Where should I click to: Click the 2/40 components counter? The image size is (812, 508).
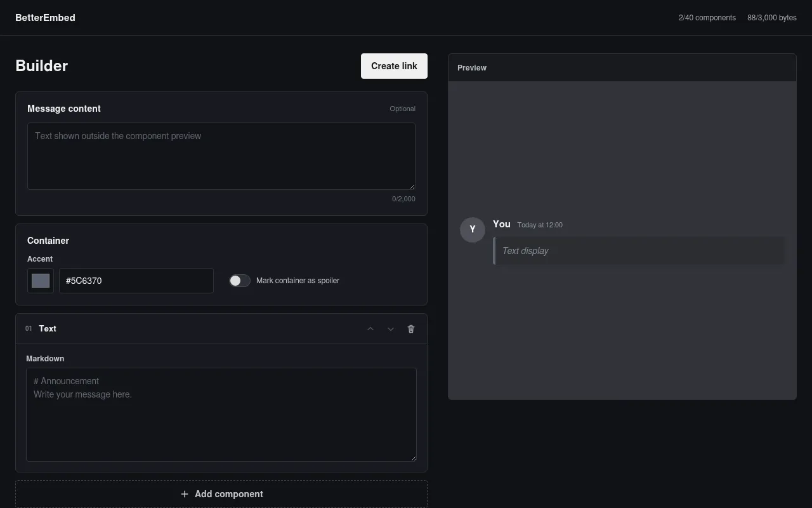[x=707, y=18]
